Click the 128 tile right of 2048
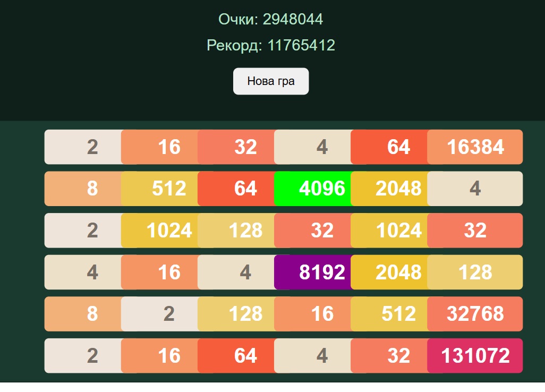545x392 pixels. click(x=475, y=272)
